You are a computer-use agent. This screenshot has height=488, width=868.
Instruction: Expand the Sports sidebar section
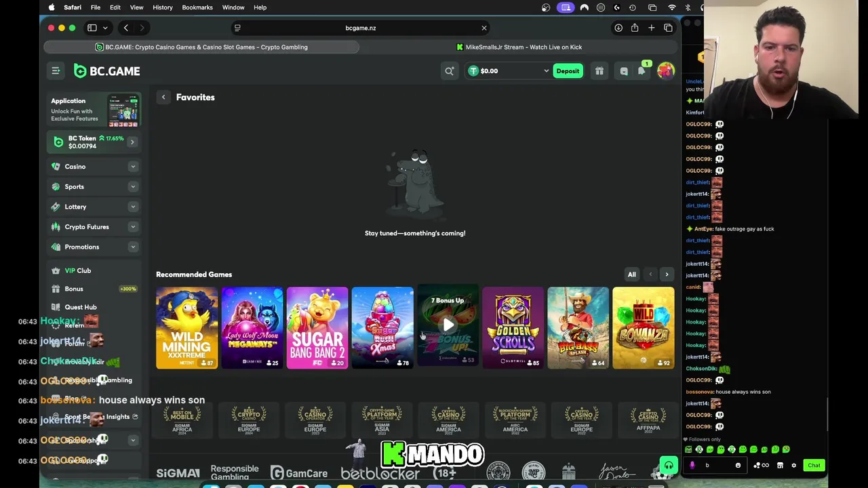point(133,186)
